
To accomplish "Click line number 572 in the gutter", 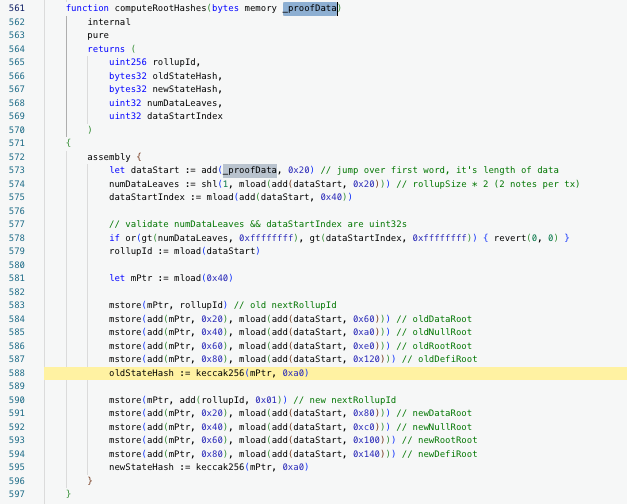I will (16, 157).
